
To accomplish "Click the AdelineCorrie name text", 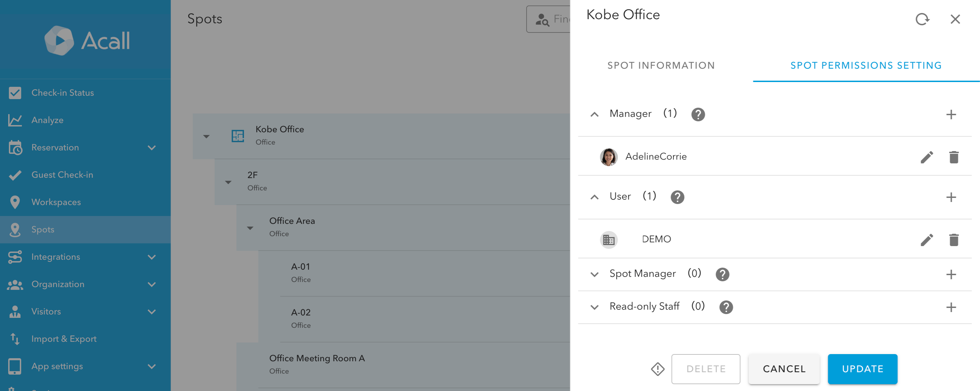I will coord(656,157).
